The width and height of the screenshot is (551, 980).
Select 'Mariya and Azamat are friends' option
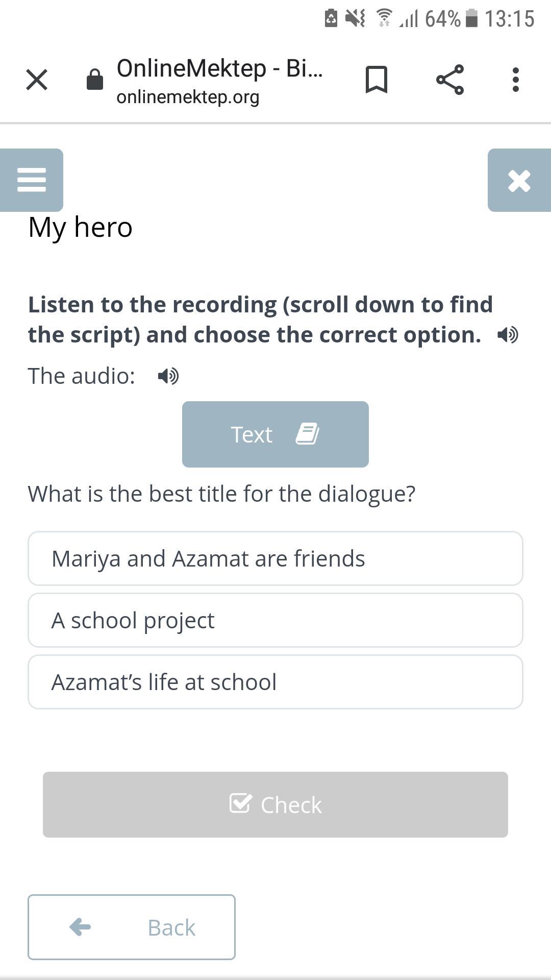click(x=275, y=558)
